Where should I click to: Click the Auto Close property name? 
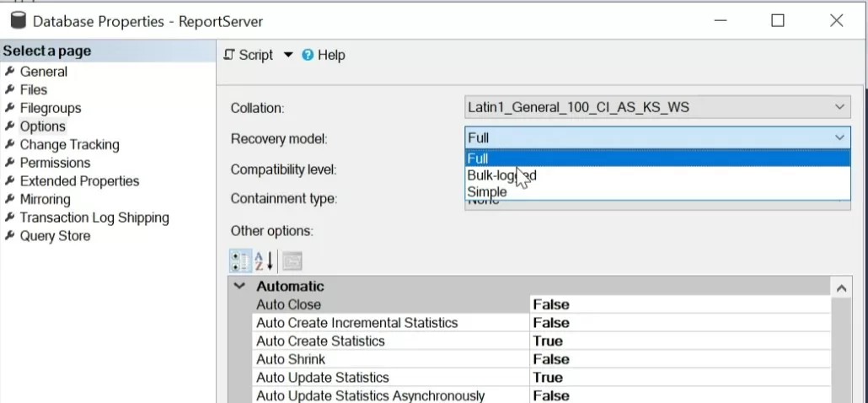click(x=288, y=304)
